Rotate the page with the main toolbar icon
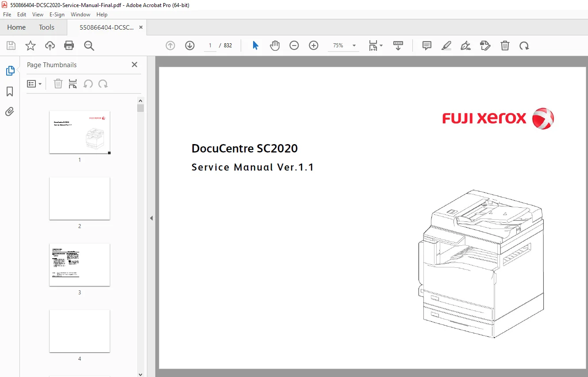Image resolution: width=588 pixels, height=377 pixels. (x=524, y=46)
